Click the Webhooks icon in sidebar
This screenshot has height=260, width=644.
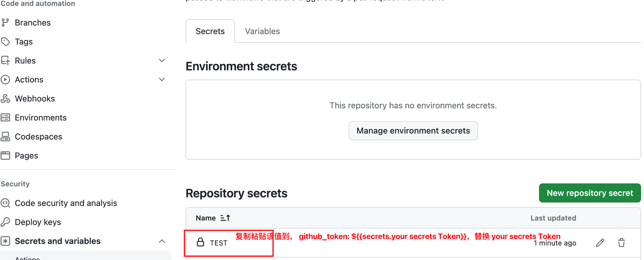5,99
